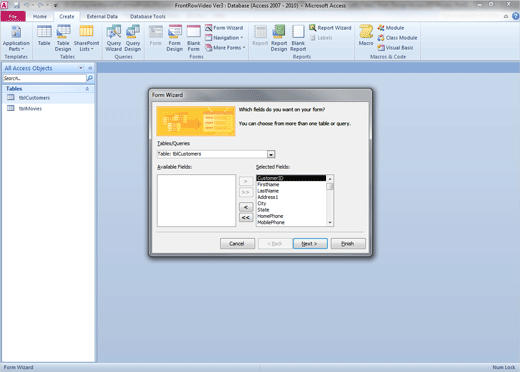Collapse the Tables group

tap(87, 89)
